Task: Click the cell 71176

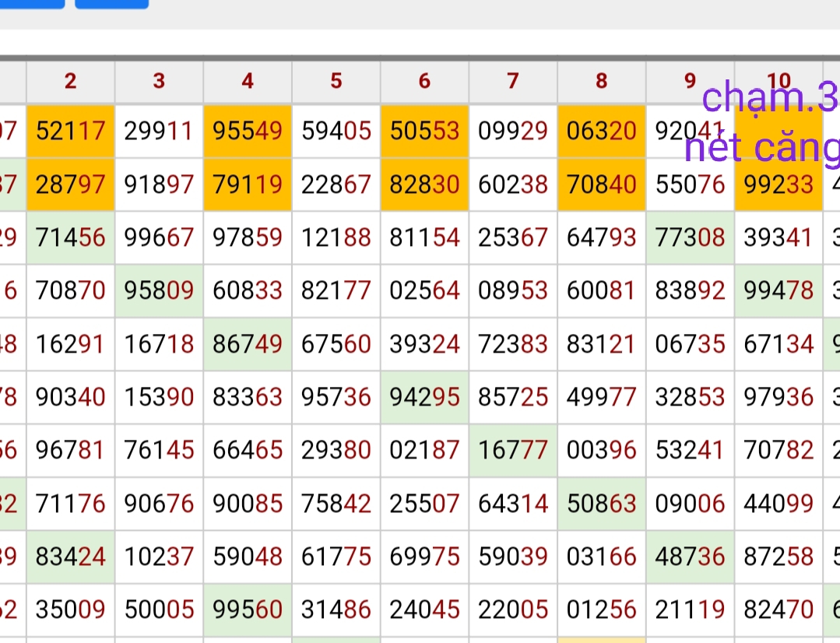Action: coord(70,504)
